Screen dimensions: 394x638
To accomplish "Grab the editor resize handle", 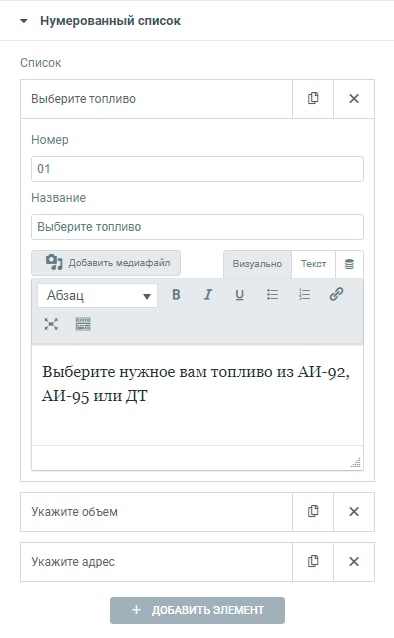I will coord(356,463).
